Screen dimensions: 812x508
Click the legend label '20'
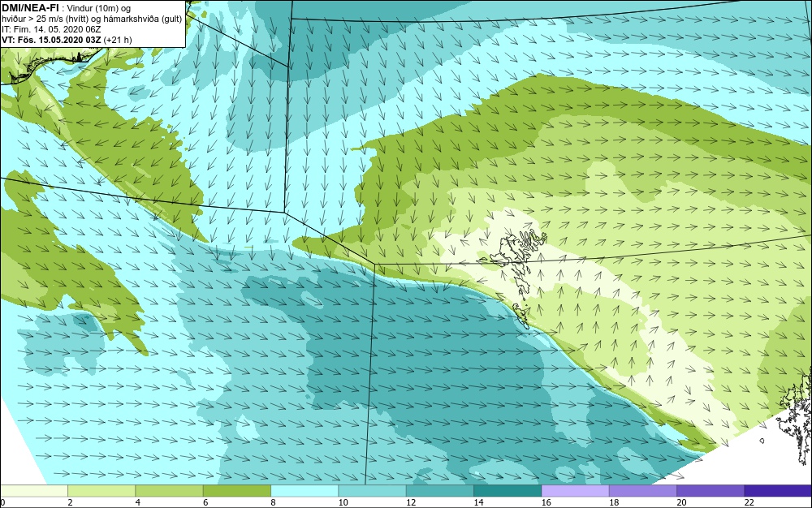pyautogui.click(x=681, y=502)
